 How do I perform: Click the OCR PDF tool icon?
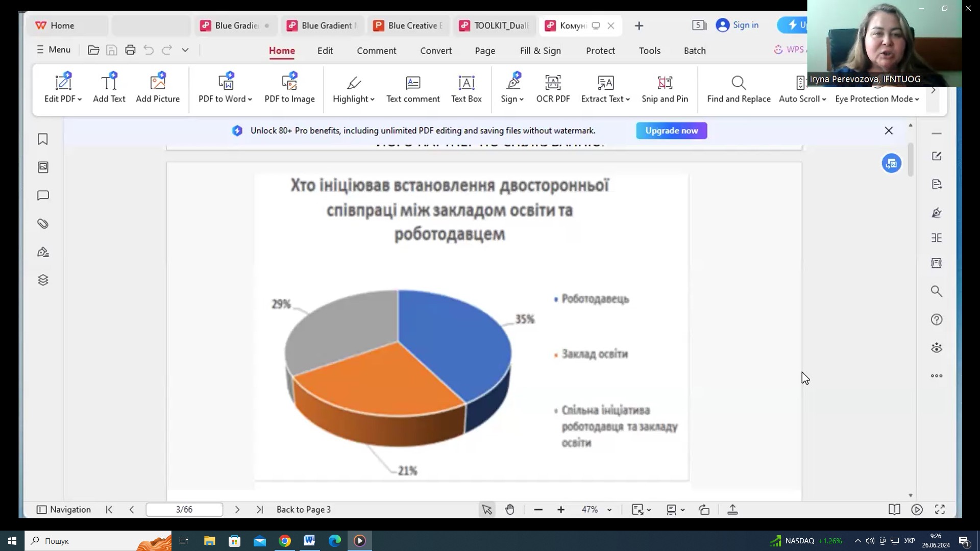coord(553,83)
